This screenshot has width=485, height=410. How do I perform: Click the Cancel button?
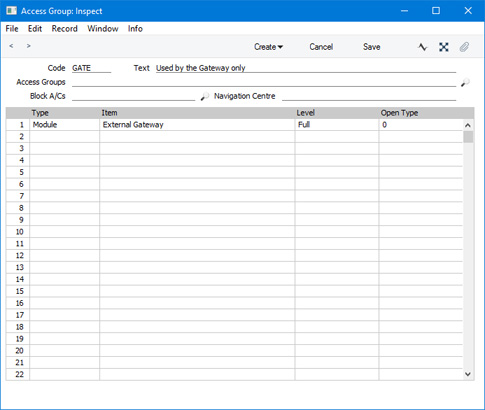321,47
